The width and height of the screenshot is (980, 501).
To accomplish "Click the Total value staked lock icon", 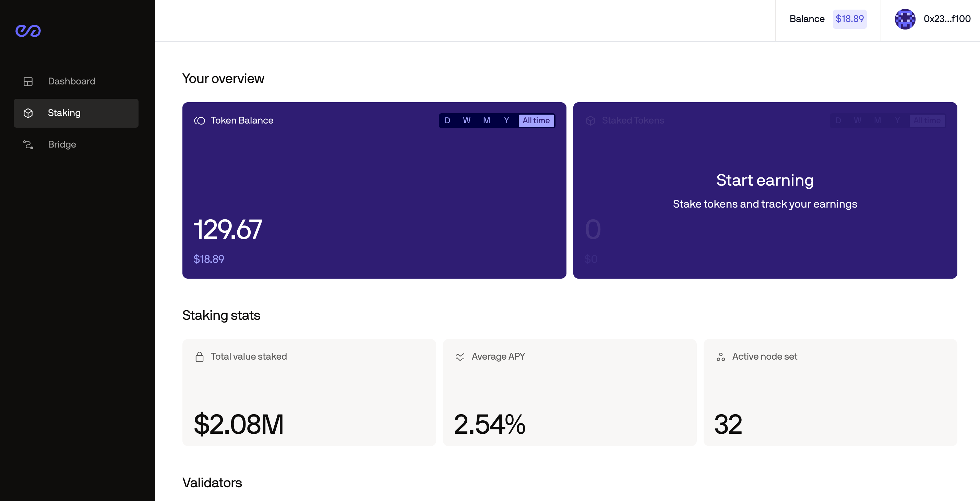I will pos(199,357).
